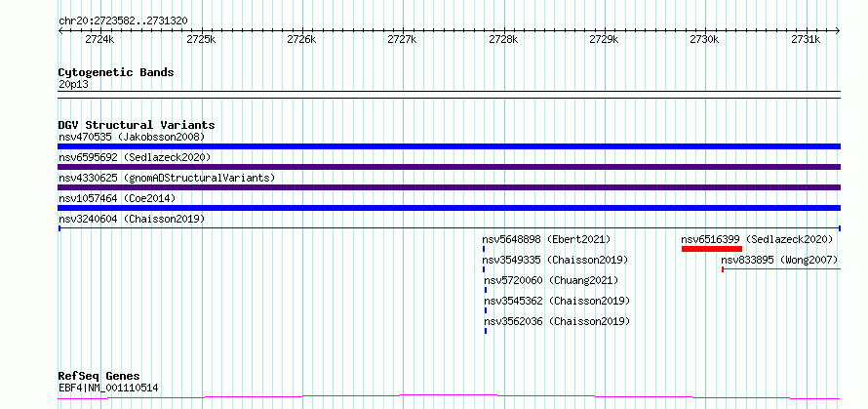
Task: Open variant nsv833895 (Wong2007) label
Action: (x=779, y=260)
